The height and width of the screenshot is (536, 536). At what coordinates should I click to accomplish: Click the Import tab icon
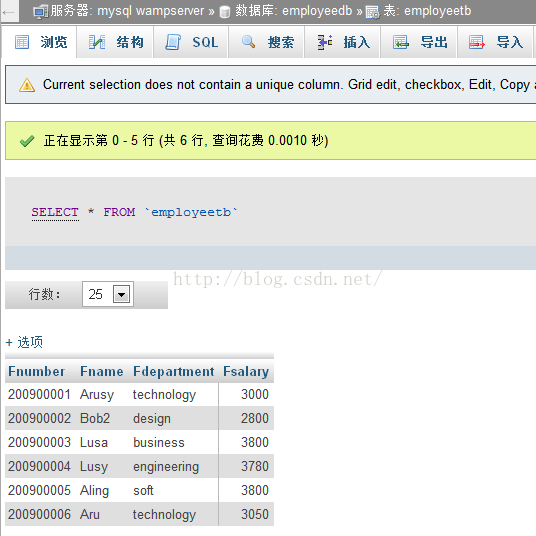477,42
